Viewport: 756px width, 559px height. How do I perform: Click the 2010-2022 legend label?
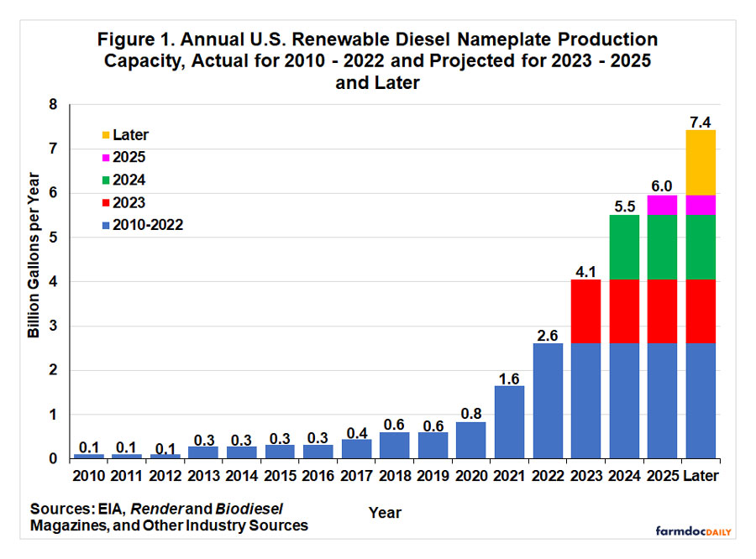(148, 225)
